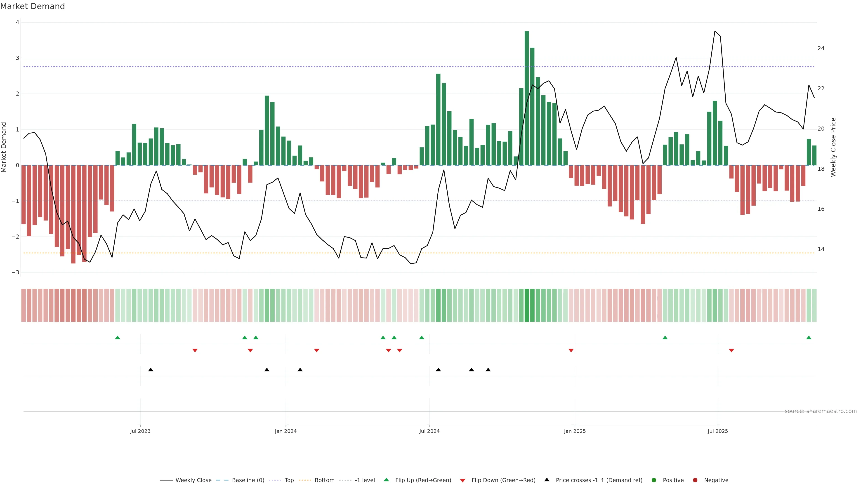Toggle the Top legend entry

click(289, 480)
